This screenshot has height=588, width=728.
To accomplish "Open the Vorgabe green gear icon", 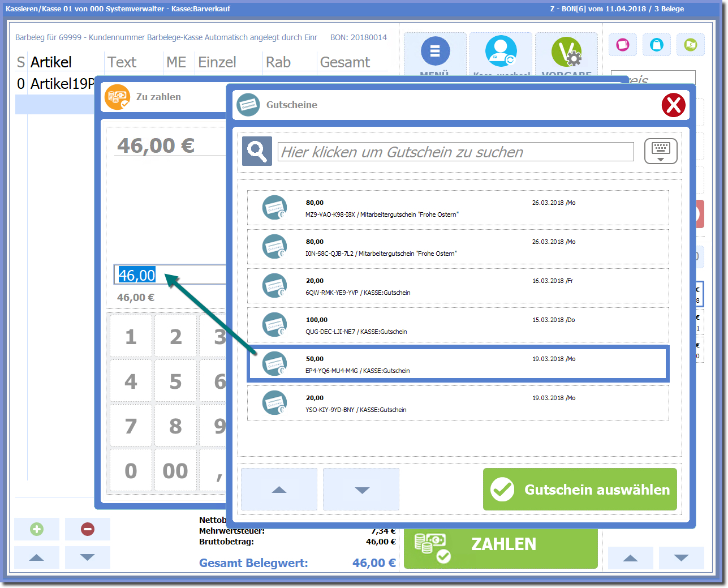I will [566, 51].
